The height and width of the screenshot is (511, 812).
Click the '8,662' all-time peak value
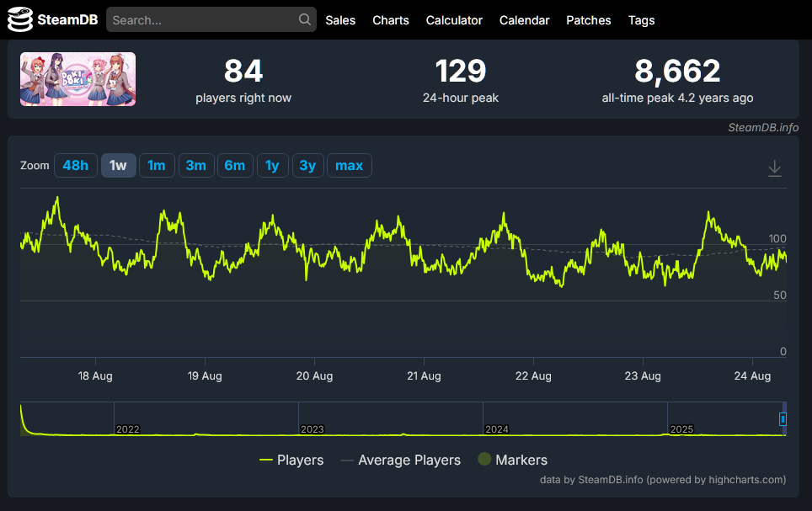pyautogui.click(x=677, y=71)
